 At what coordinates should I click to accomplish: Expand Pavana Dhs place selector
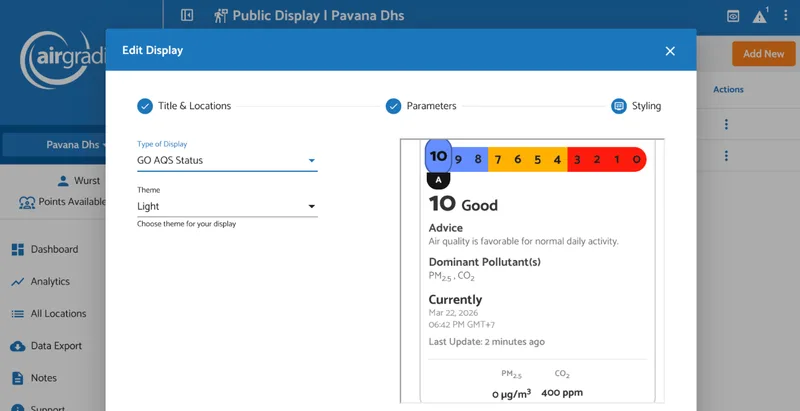(76, 145)
